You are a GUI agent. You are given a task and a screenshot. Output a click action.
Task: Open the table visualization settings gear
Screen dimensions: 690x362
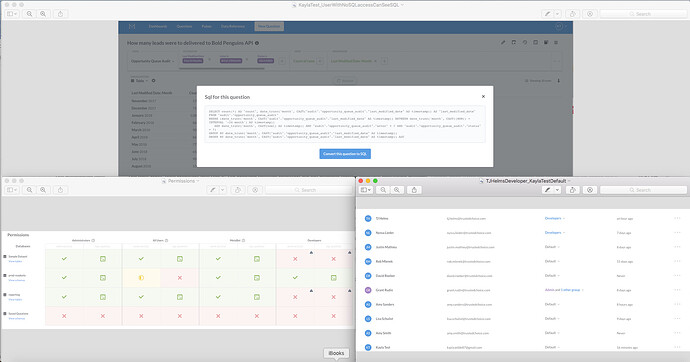[x=154, y=80]
